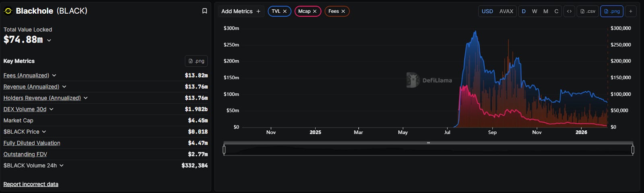Click the plus button beside chart .png
Viewport: 644px width, 193px height.
631,11
